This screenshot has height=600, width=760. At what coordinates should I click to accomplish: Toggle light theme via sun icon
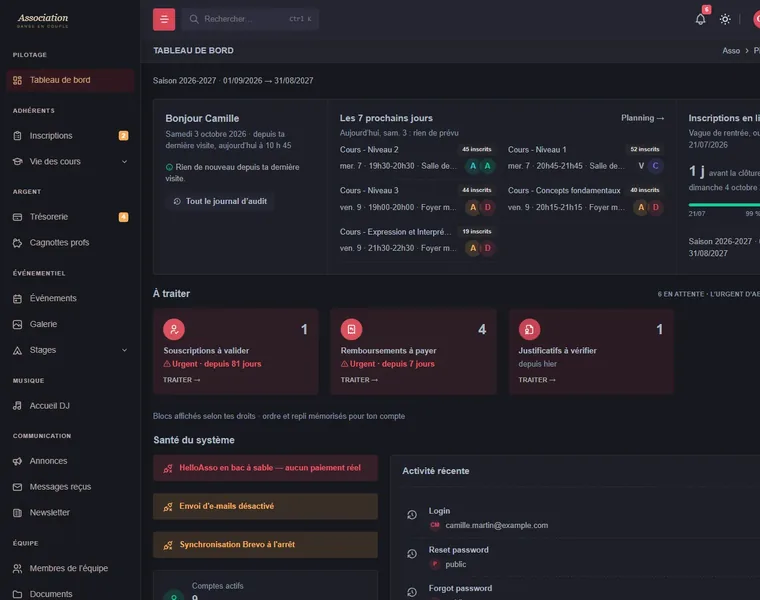(x=725, y=19)
